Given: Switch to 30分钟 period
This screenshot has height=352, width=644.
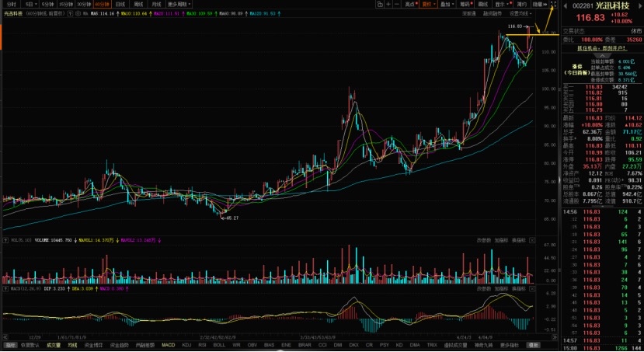Looking at the screenshot, I should click(x=84, y=4).
